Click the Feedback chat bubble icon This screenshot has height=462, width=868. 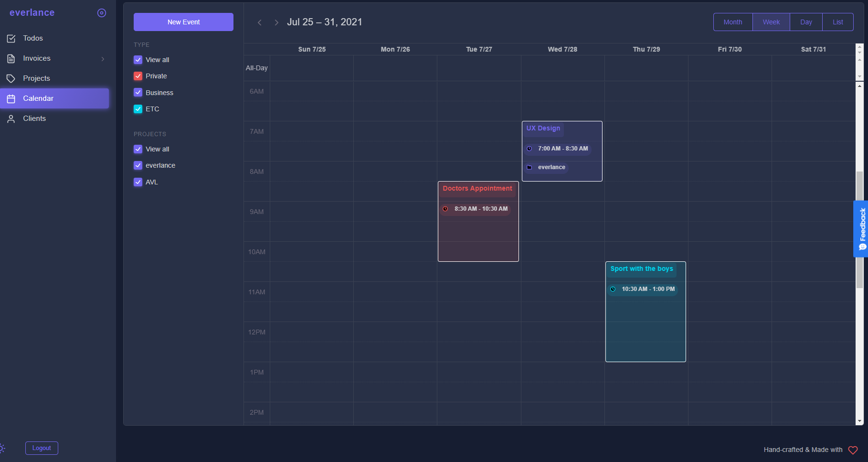[x=862, y=247]
